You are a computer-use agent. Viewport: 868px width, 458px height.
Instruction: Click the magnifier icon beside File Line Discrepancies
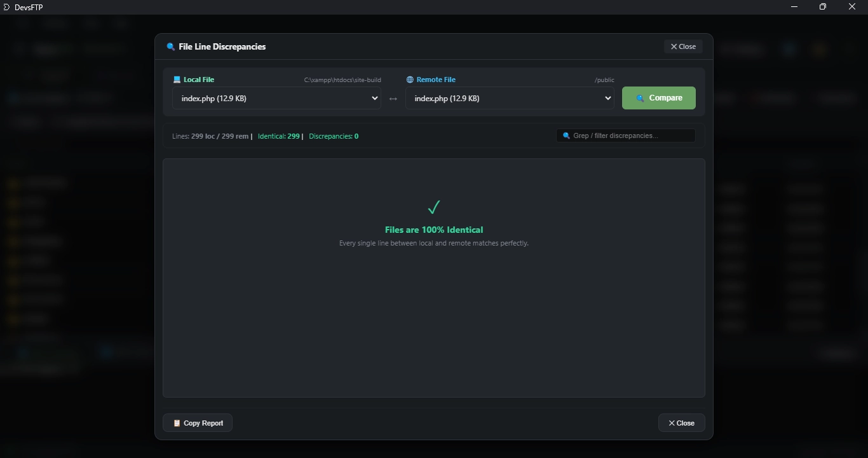[x=170, y=46]
